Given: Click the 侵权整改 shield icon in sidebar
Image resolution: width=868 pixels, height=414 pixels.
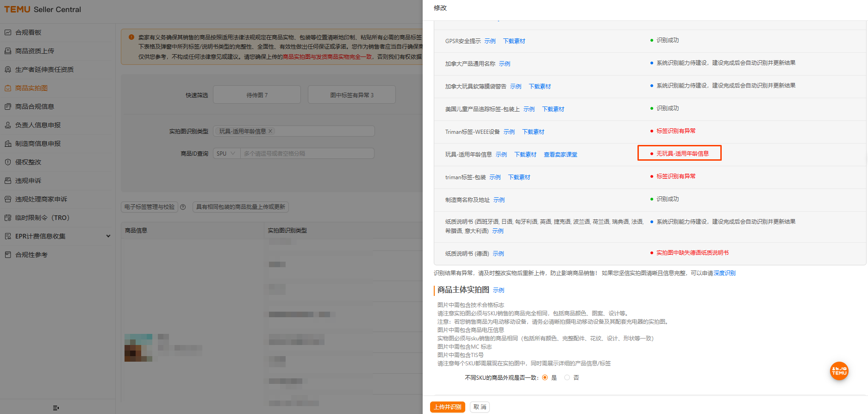Looking at the screenshot, I should pyautogui.click(x=8, y=162).
